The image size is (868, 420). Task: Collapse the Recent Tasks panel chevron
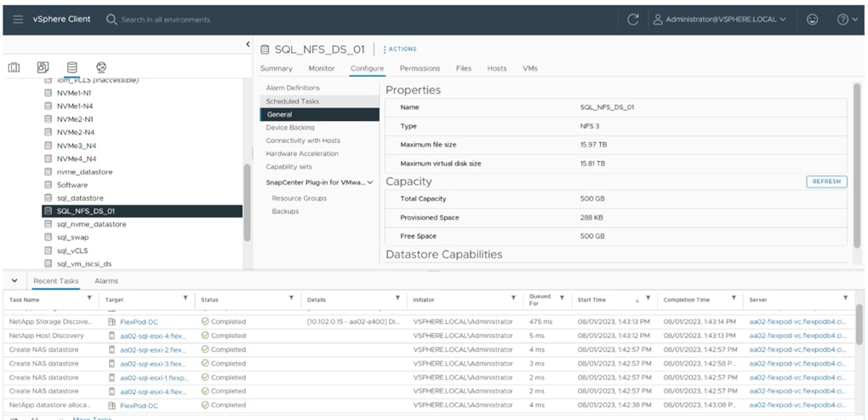(14, 281)
